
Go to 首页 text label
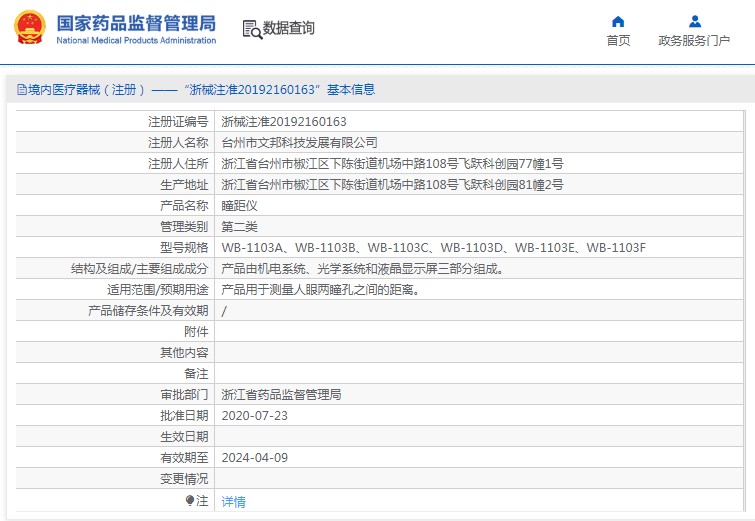click(x=618, y=41)
